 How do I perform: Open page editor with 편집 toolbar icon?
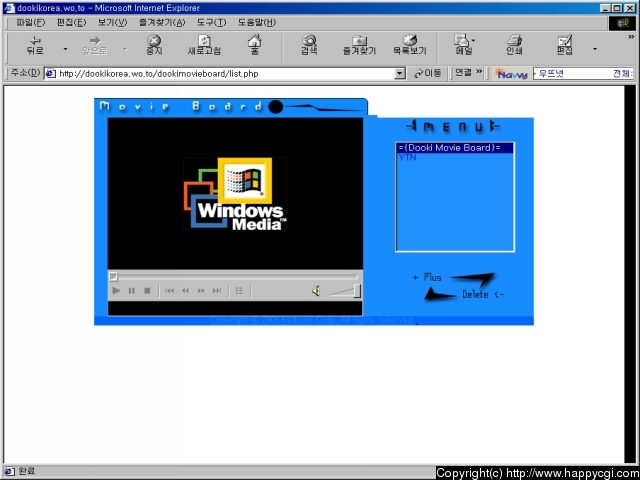coord(565,45)
